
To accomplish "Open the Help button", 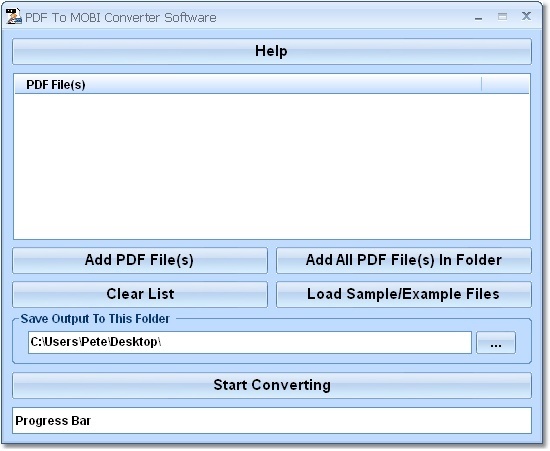I will (272, 52).
